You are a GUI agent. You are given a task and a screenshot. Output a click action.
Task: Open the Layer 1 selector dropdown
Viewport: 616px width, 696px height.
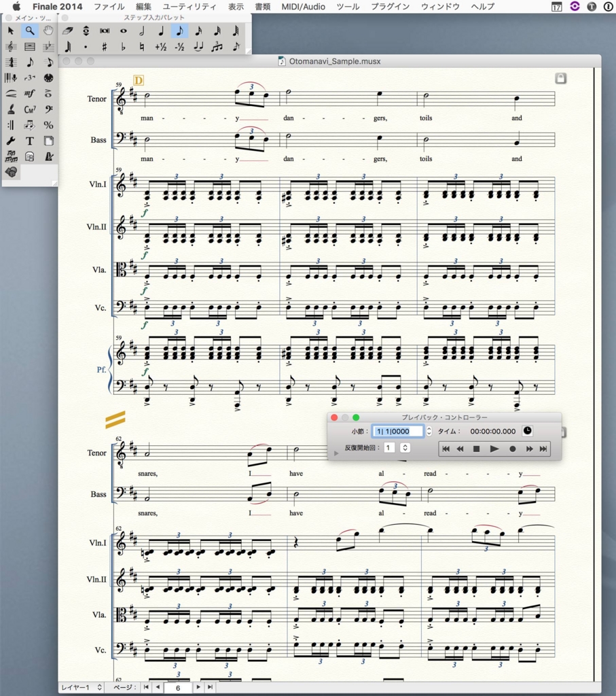pyautogui.click(x=81, y=687)
